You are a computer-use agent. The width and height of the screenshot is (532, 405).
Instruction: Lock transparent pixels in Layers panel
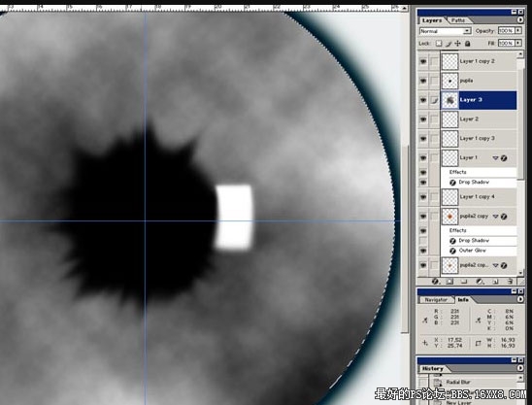(x=439, y=44)
